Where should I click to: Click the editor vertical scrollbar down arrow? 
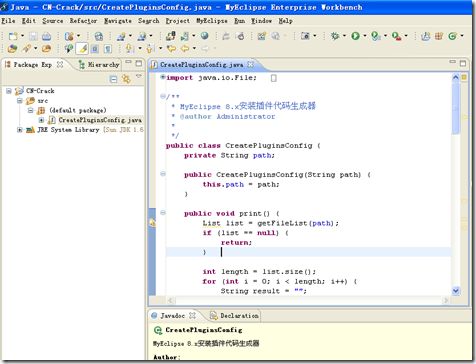456,291
